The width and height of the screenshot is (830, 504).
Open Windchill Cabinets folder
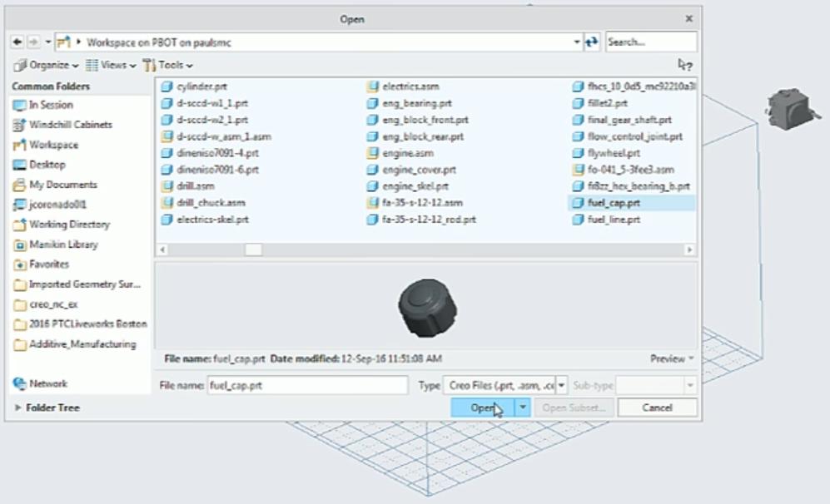[x=62, y=125]
